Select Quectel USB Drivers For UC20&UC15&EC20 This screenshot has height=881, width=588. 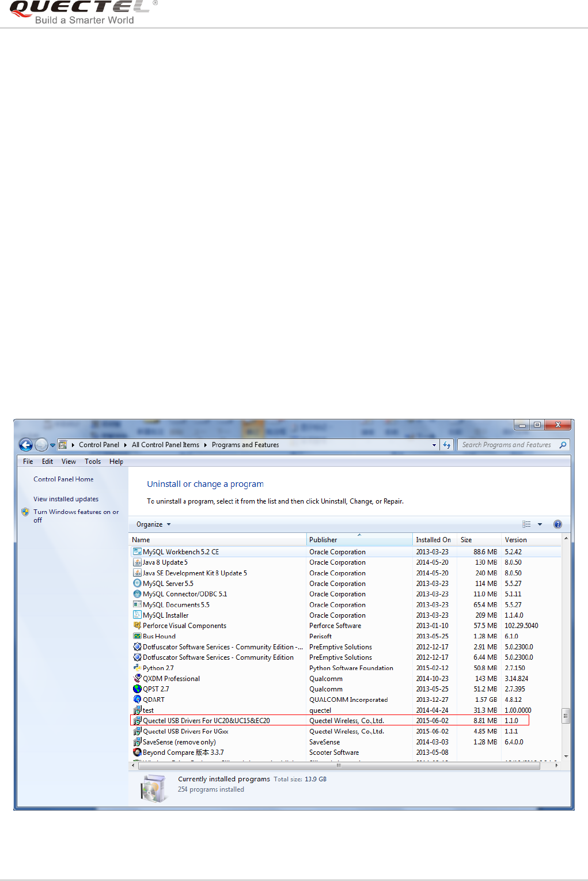click(329, 721)
